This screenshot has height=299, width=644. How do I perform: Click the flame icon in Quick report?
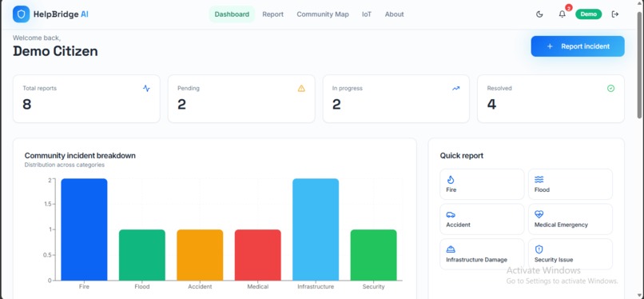[451, 180]
